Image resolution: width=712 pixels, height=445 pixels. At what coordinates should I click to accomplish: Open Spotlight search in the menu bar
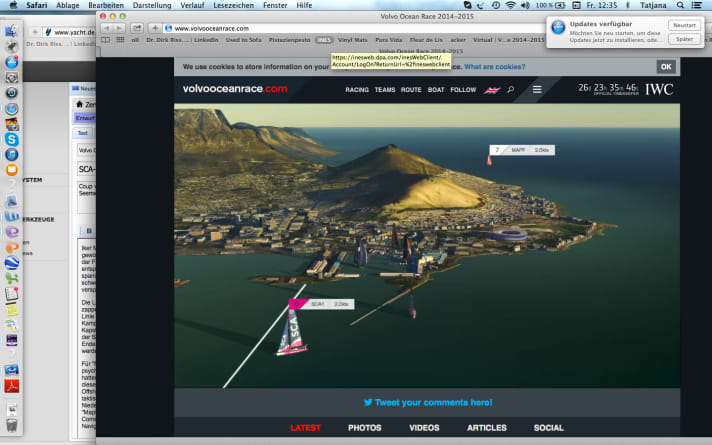pos(680,5)
